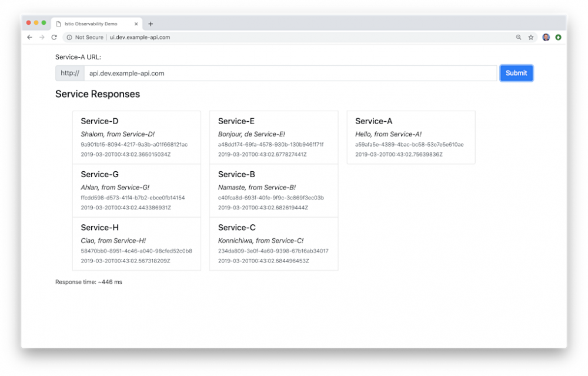Image resolution: width=588 pixels, height=376 pixels.
Task: Reload the page with the refresh icon
Action: point(54,37)
